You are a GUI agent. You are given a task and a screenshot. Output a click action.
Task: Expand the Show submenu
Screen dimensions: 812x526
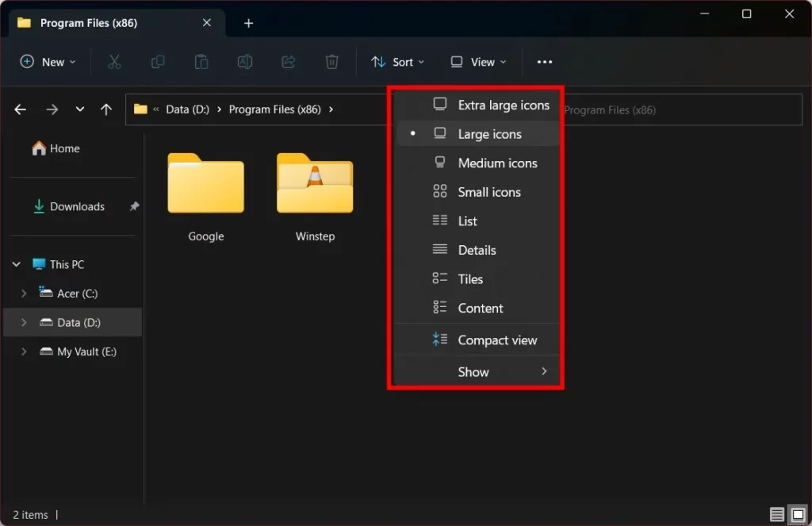[x=478, y=371]
